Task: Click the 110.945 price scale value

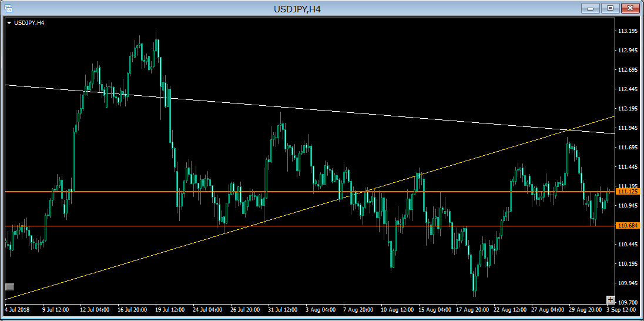Action: 627,206
